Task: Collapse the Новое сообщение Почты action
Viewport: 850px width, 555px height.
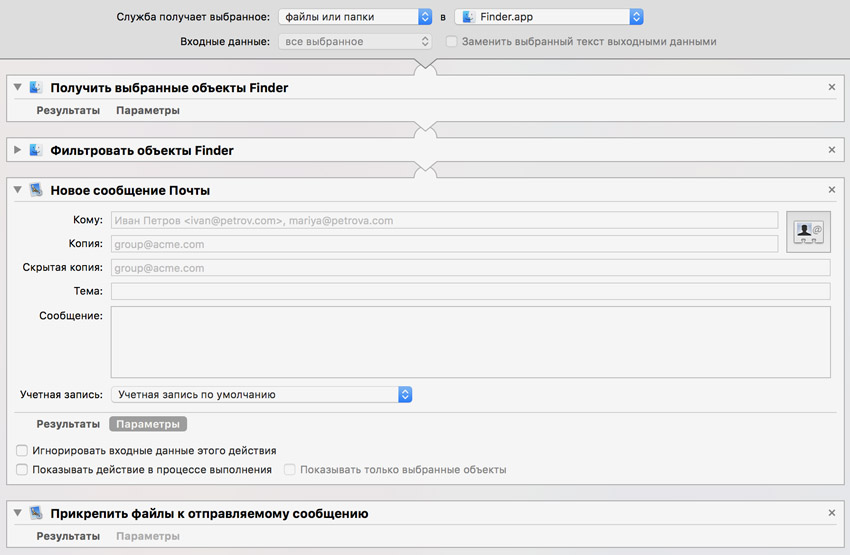Action: [17, 190]
